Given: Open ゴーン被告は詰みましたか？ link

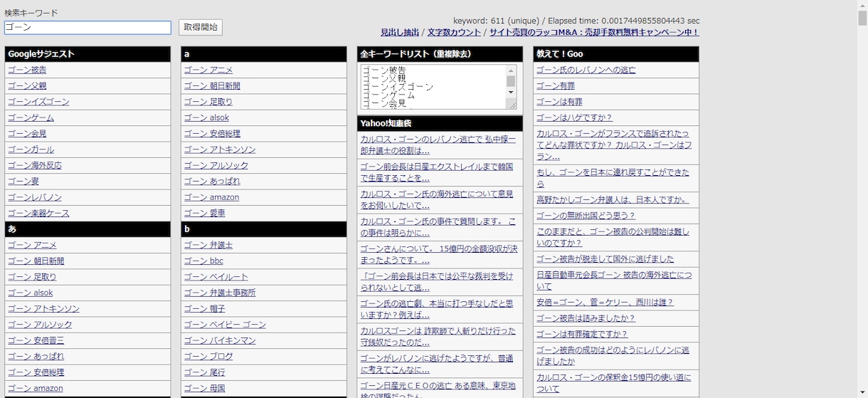Looking at the screenshot, I should click(586, 318).
